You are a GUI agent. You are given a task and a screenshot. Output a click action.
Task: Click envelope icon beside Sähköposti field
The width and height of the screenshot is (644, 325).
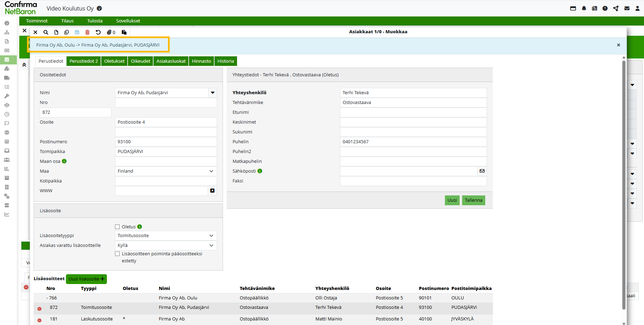[x=482, y=171]
